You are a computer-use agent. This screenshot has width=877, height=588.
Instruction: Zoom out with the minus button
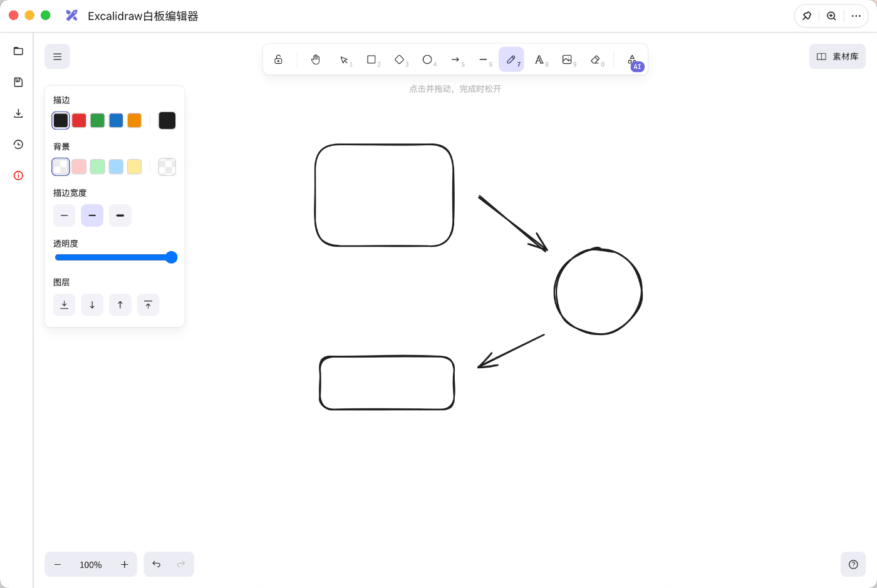(x=58, y=564)
